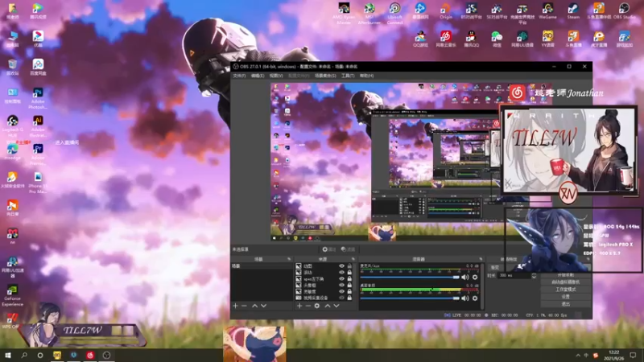Open Logitech G HUB desktop shortcut
This screenshot has width=644, height=362.
pyautogui.click(x=13, y=126)
